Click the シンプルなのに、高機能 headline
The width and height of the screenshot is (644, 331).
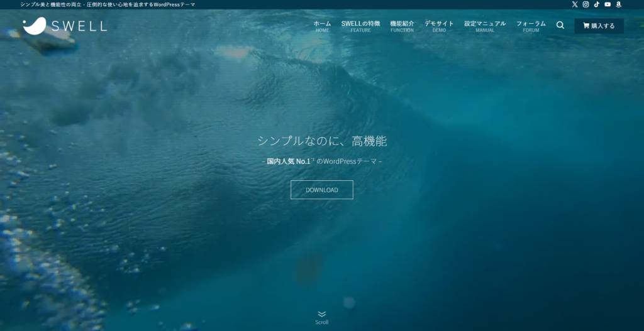pyautogui.click(x=322, y=141)
